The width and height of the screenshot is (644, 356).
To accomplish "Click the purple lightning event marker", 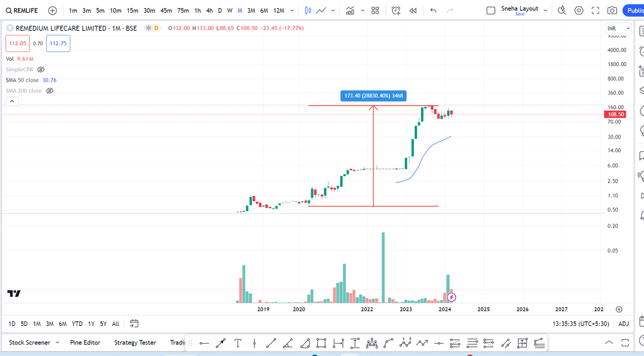I will [x=451, y=296].
